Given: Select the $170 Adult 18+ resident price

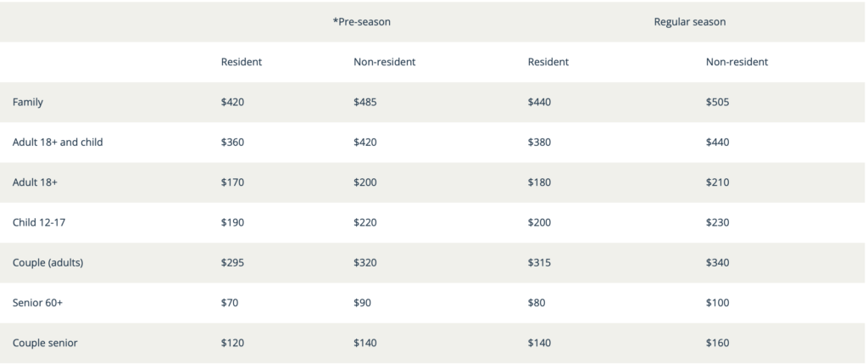Looking at the screenshot, I should [232, 182].
